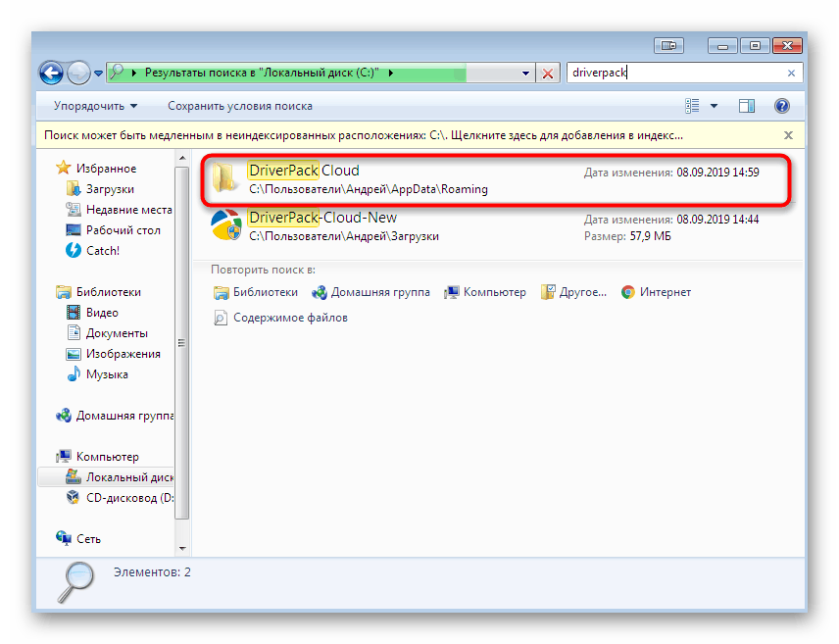Open Загрузки in favorites
The width and height of the screenshot is (839, 644).
tap(110, 189)
